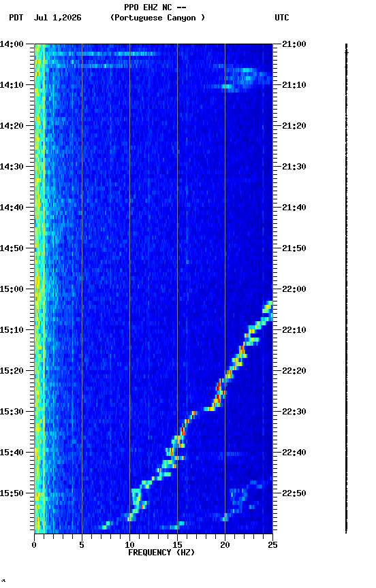Click the 21:10 UTC time label
Screen dimensions: 376x588
[x=294, y=85]
